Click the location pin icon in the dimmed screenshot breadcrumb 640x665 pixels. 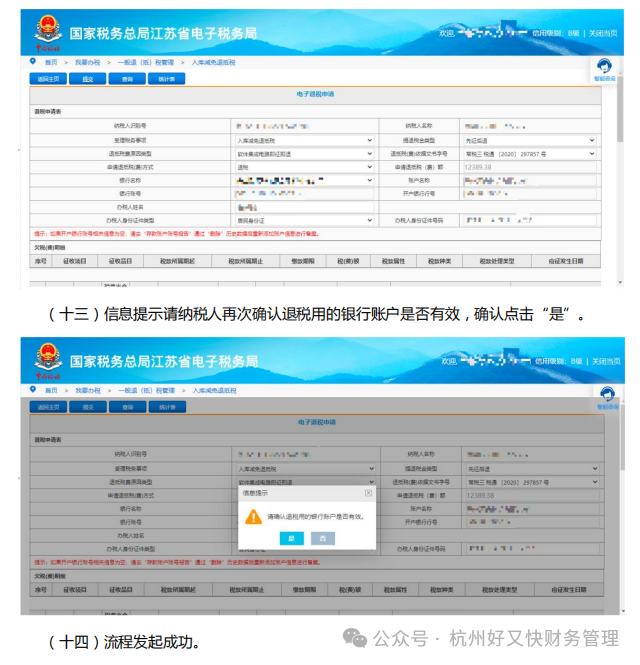coord(33,389)
